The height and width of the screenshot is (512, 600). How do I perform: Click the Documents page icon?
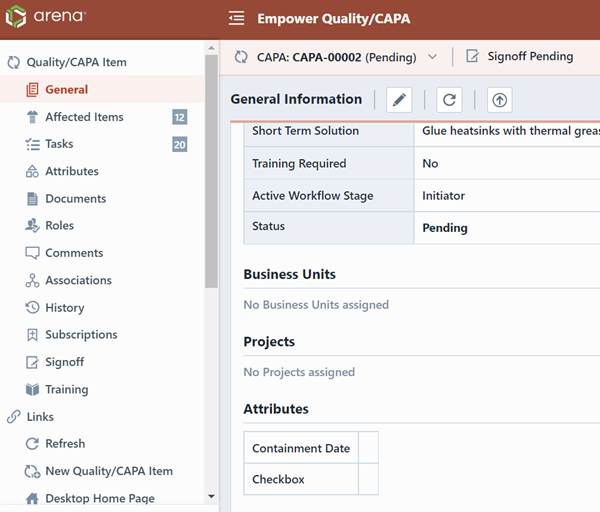(x=33, y=199)
